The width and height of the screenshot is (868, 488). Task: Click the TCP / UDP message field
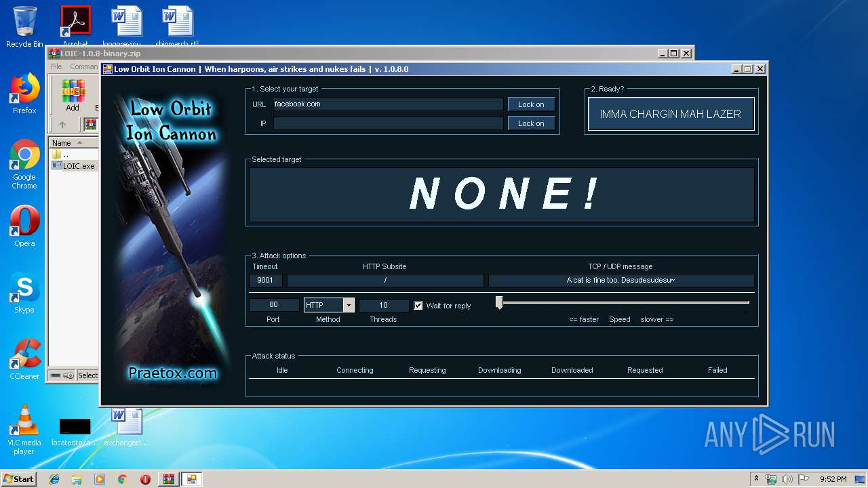pyautogui.click(x=621, y=281)
